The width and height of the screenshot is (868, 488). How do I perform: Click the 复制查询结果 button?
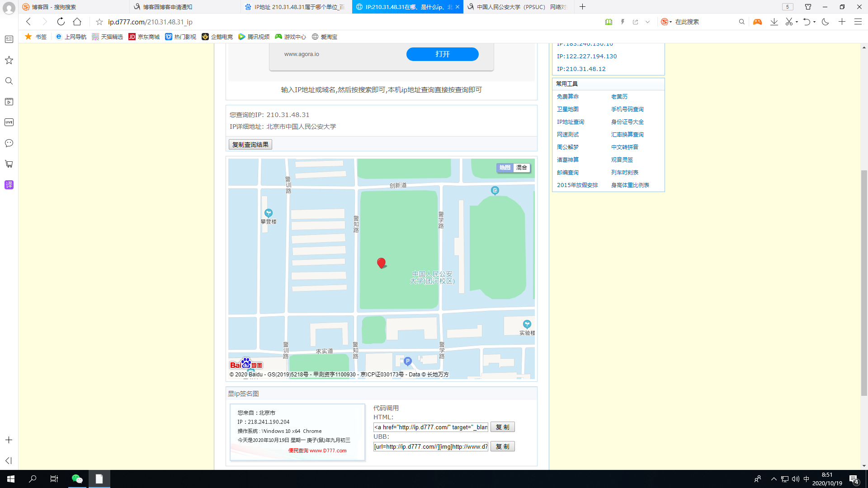[x=250, y=145]
